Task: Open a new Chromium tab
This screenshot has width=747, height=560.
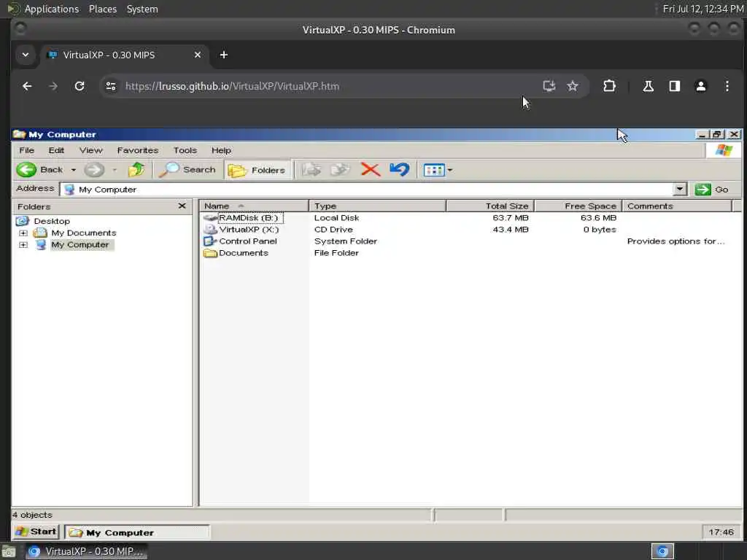Action: [223, 55]
